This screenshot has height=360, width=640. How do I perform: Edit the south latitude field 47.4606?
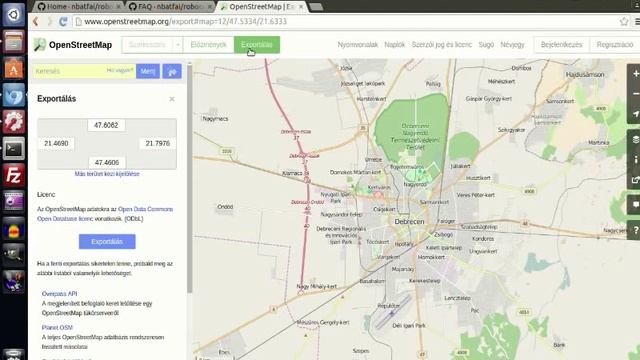point(107,162)
